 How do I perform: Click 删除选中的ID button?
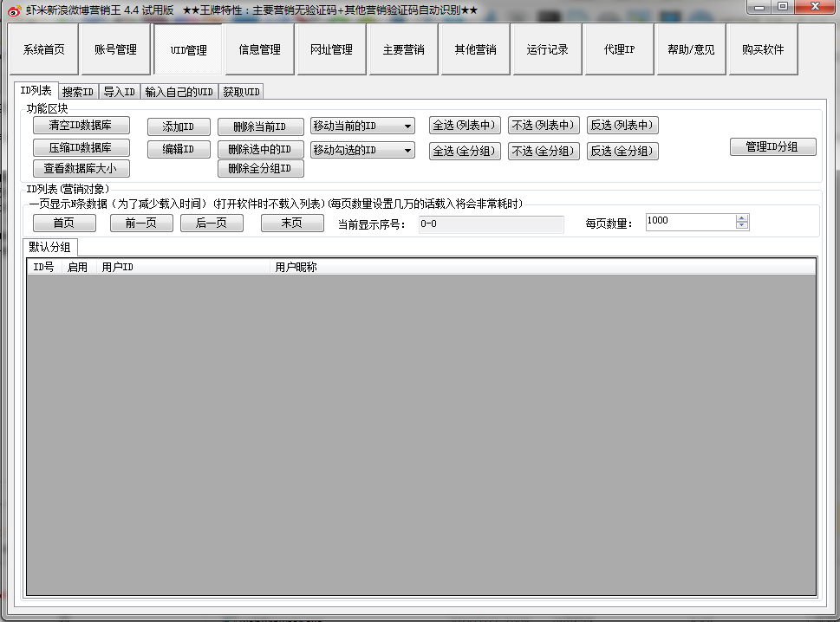pyautogui.click(x=260, y=150)
